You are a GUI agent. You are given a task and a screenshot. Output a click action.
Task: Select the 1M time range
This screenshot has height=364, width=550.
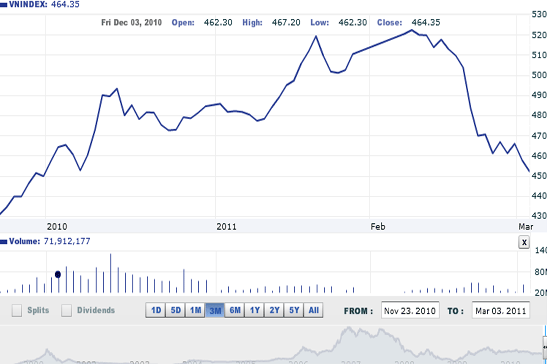195,310
